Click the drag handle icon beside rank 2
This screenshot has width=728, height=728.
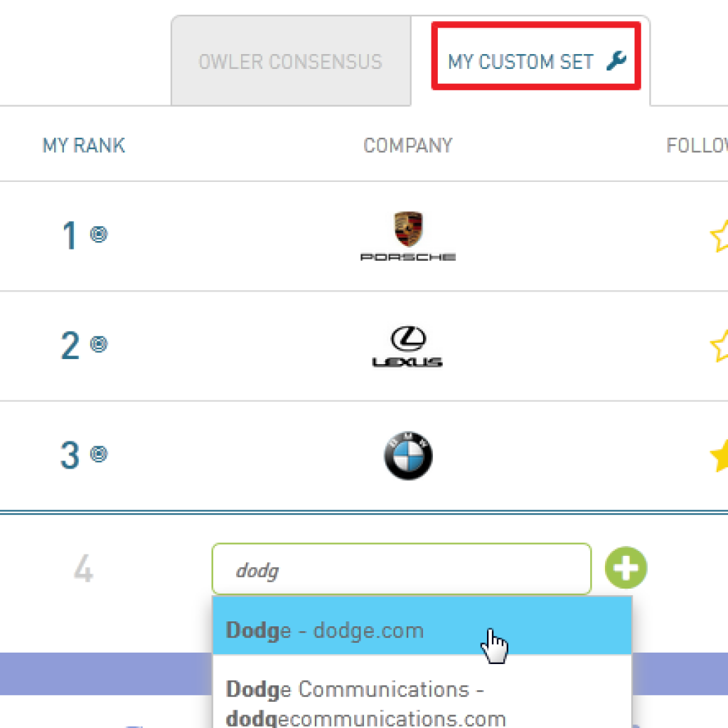pyautogui.click(x=99, y=345)
